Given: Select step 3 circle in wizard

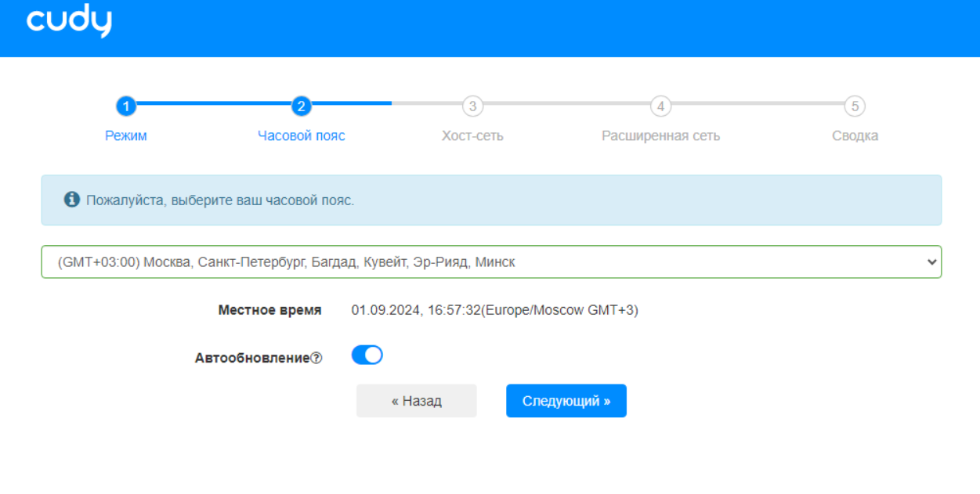Looking at the screenshot, I should [472, 106].
